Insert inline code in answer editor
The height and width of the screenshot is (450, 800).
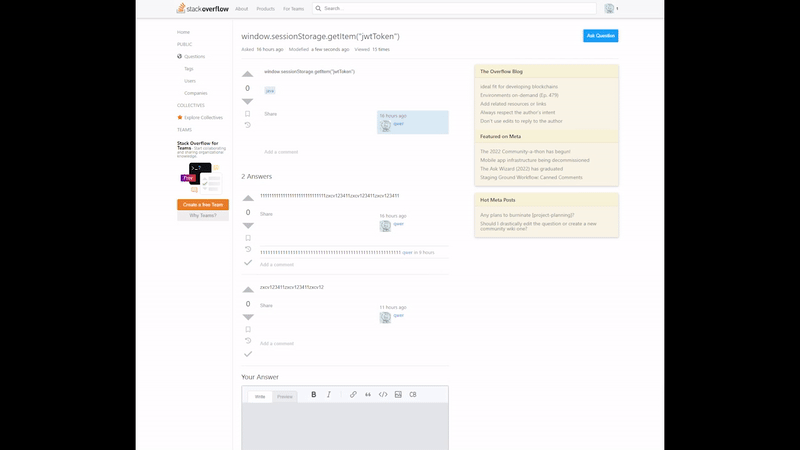click(383, 394)
